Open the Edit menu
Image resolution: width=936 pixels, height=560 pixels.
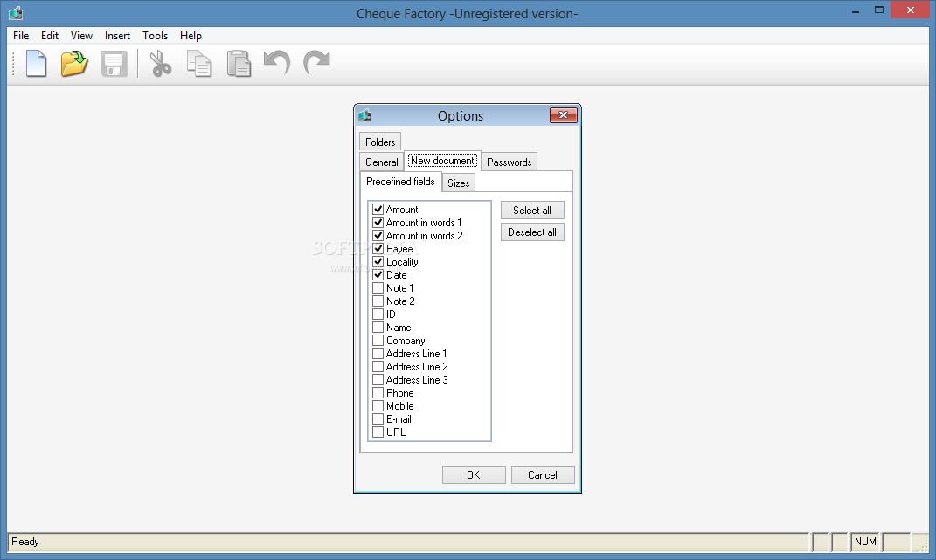tap(50, 36)
